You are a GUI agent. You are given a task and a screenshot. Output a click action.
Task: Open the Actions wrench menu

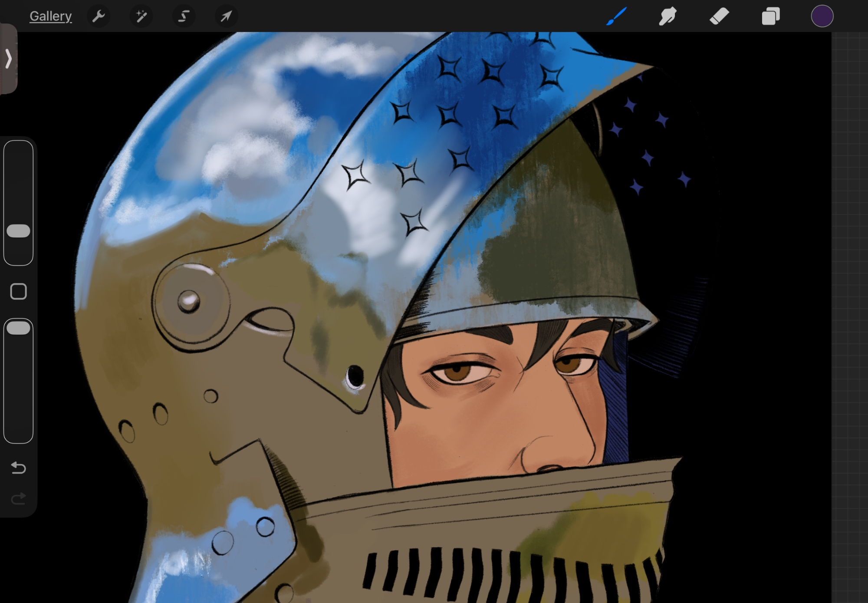coord(99,16)
